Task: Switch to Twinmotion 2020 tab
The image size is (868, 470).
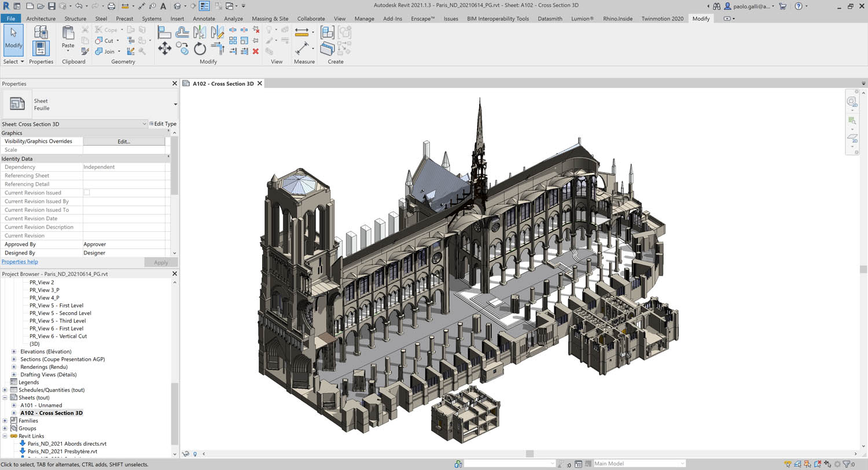Action: click(x=662, y=18)
